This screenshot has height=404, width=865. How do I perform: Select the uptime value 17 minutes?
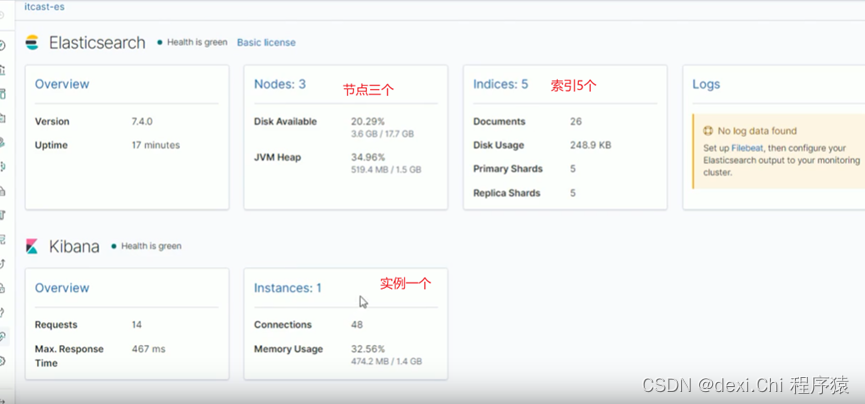click(x=156, y=145)
